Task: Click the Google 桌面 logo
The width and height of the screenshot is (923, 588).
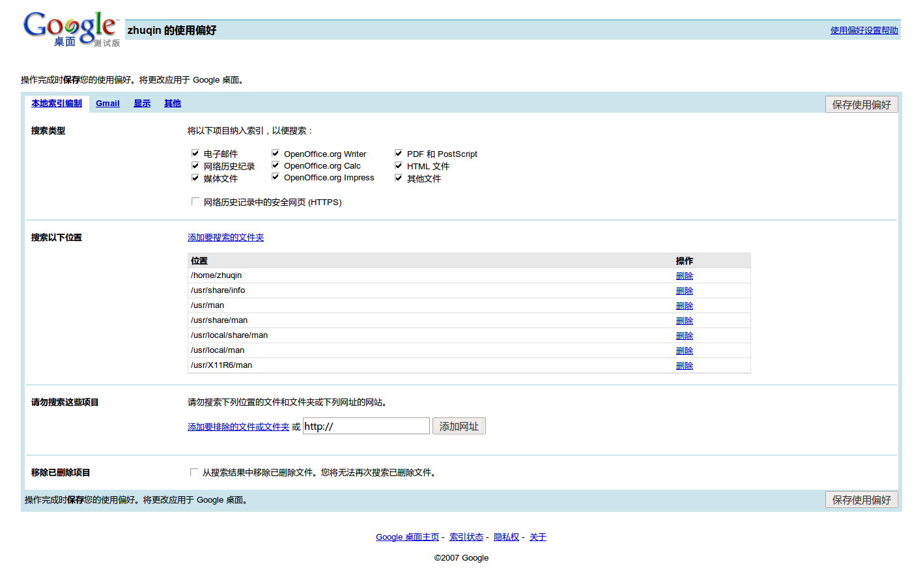Action: pyautogui.click(x=72, y=30)
